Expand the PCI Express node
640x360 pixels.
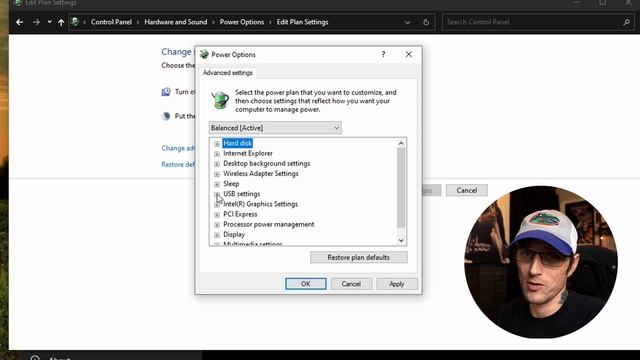tap(217, 215)
